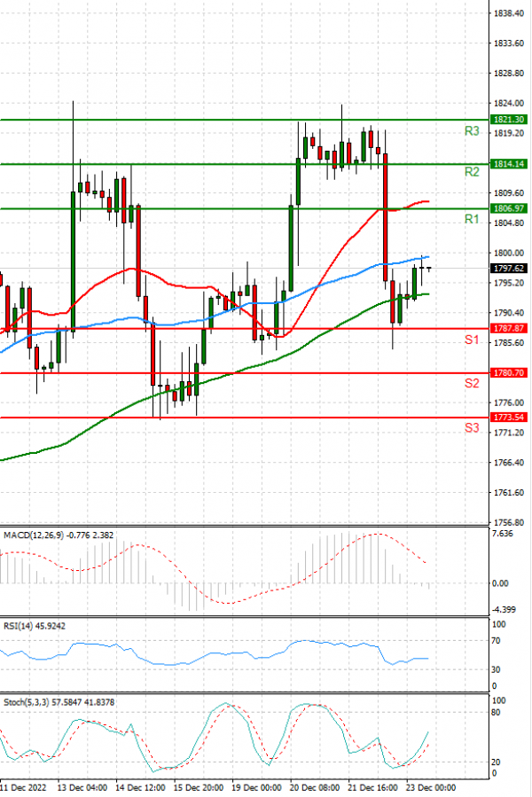Click the 15 Dec 20:00 time label
The image size is (532, 797).
(x=199, y=788)
